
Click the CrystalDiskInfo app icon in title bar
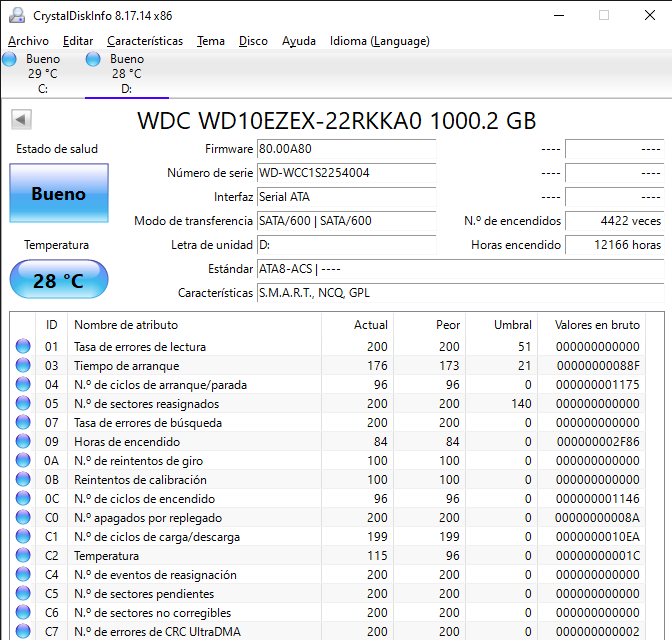[x=17, y=16]
